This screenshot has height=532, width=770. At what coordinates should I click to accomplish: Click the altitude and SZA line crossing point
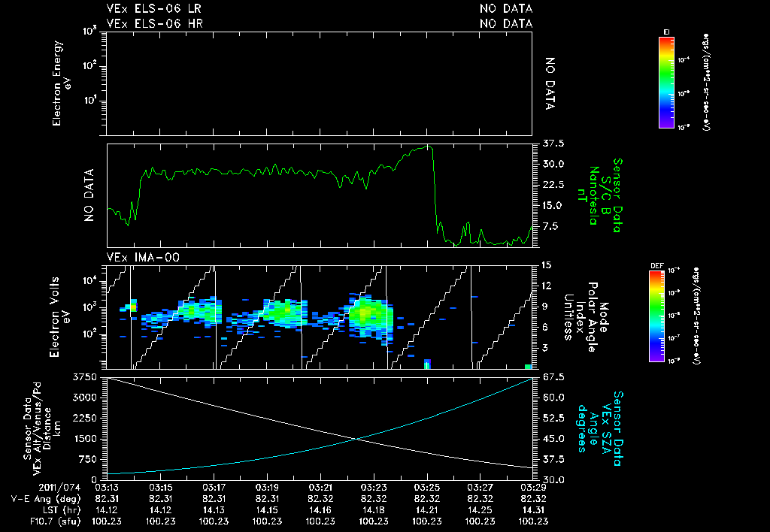(357, 440)
